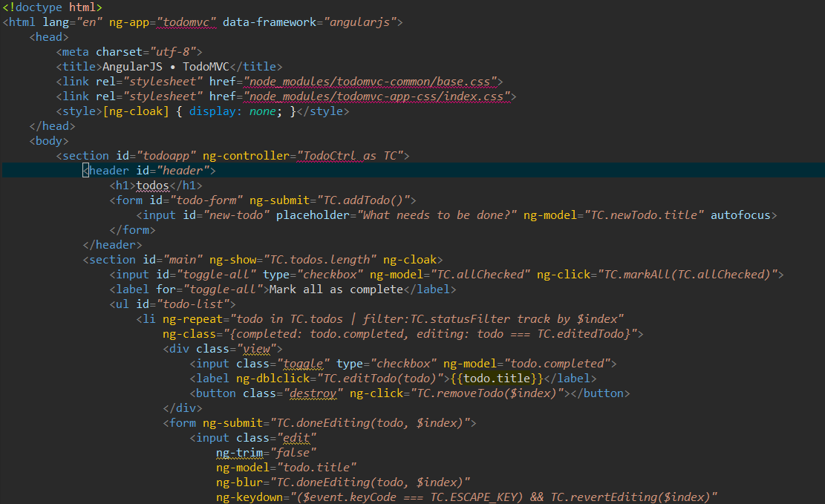Click the title text AngularJS • TodoMVC
The image size is (825, 504).
coord(166,66)
